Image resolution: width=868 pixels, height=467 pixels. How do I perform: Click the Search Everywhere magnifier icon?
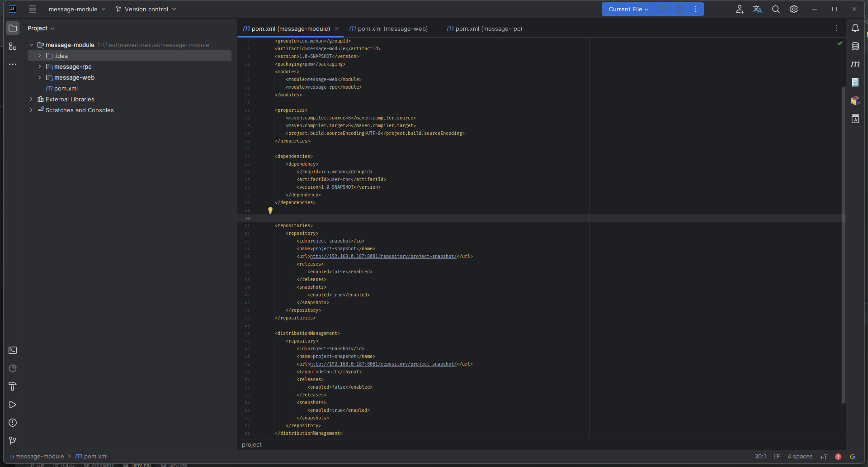776,9
